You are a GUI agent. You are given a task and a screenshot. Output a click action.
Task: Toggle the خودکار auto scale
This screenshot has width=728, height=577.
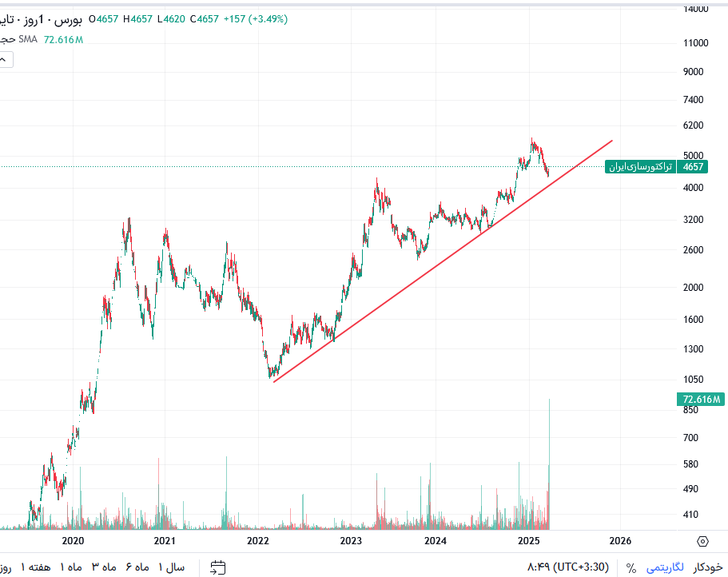click(708, 567)
